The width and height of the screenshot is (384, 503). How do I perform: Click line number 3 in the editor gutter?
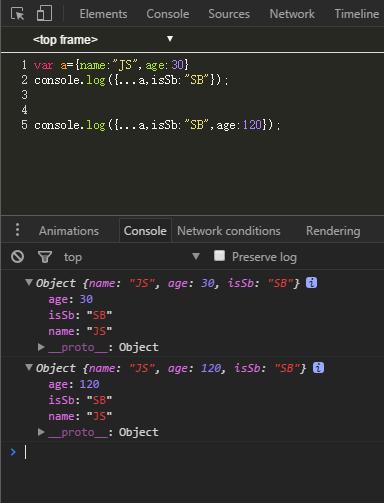coord(24,95)
